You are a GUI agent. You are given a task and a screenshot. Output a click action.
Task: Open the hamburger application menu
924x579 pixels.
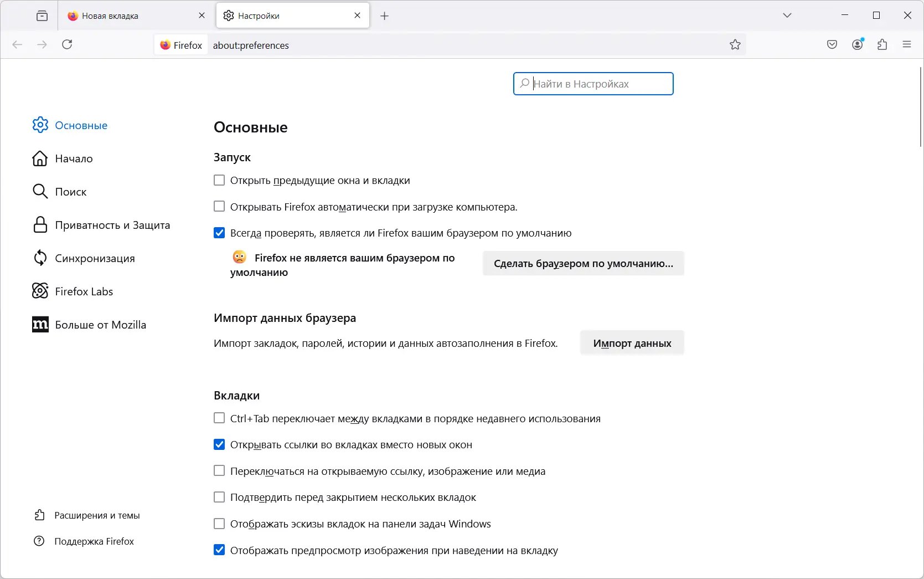pyautogui.click(x=906, y=45)
